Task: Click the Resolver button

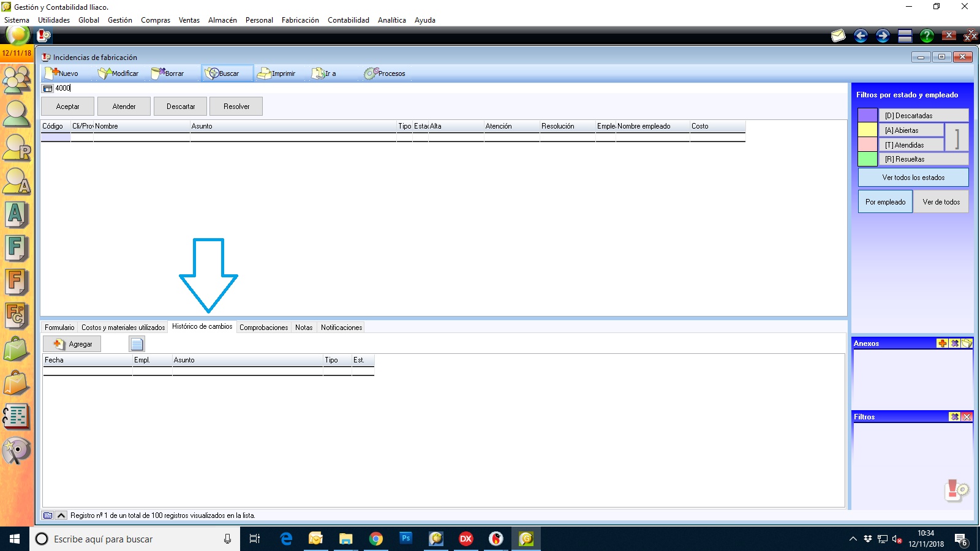Action: tap(236, 107)
